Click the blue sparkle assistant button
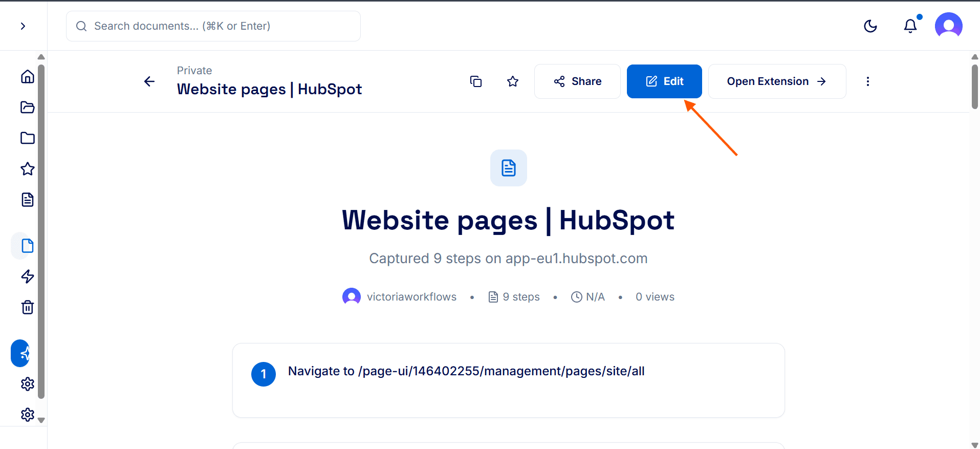 (x=20, y=353)
